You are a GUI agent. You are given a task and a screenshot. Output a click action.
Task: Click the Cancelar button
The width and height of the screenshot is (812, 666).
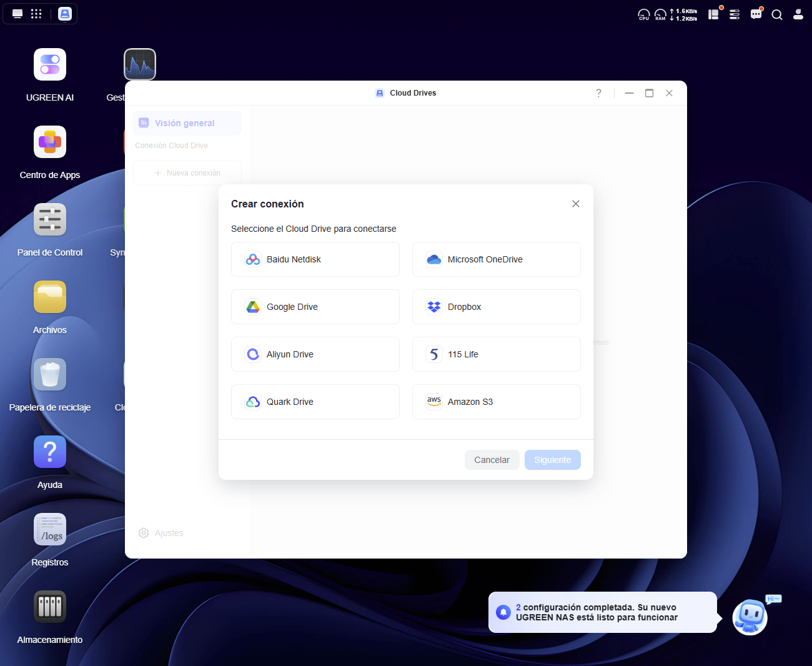[x=492, y=460]
